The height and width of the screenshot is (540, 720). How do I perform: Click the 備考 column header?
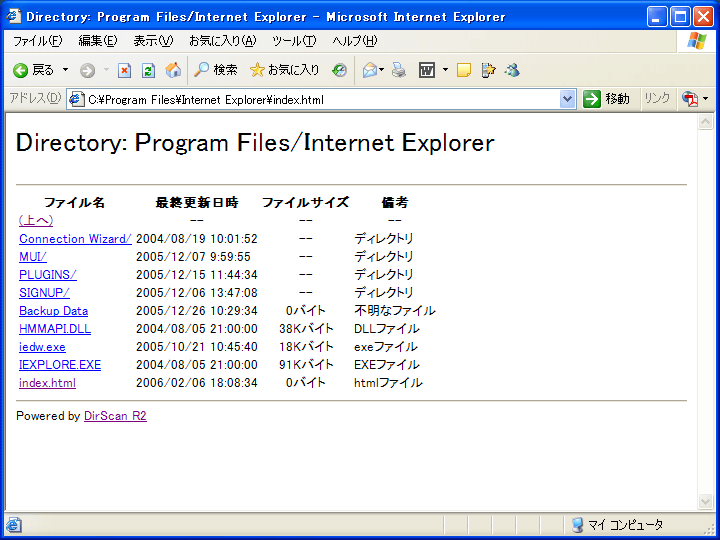[394, 202]
